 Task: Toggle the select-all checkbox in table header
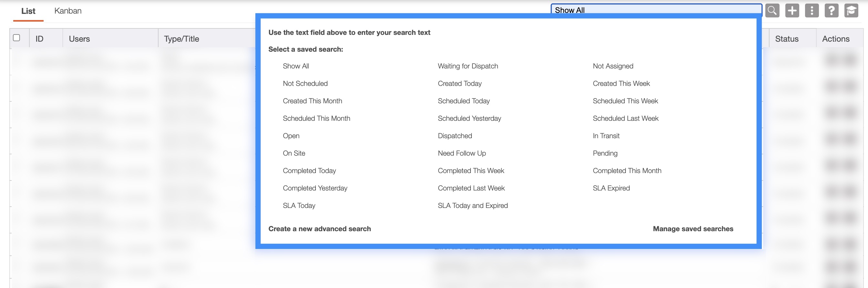click(16, 38)
